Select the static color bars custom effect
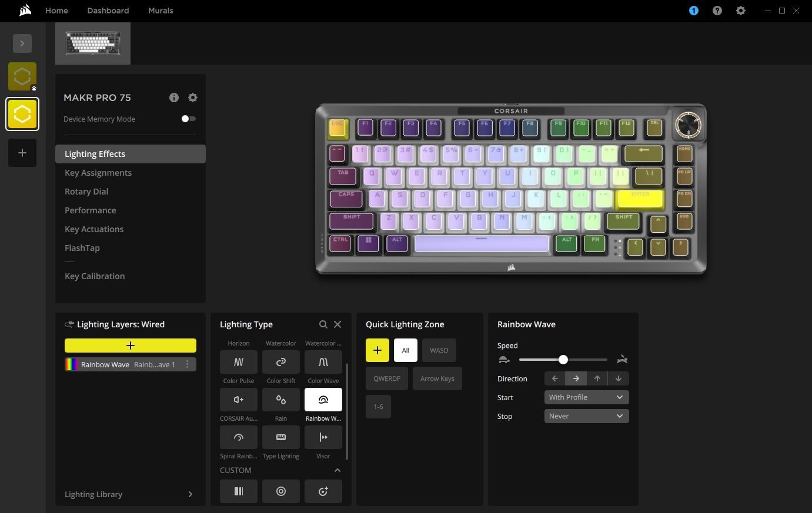This screenshot has height=513, width=812. tap(239, 491)
